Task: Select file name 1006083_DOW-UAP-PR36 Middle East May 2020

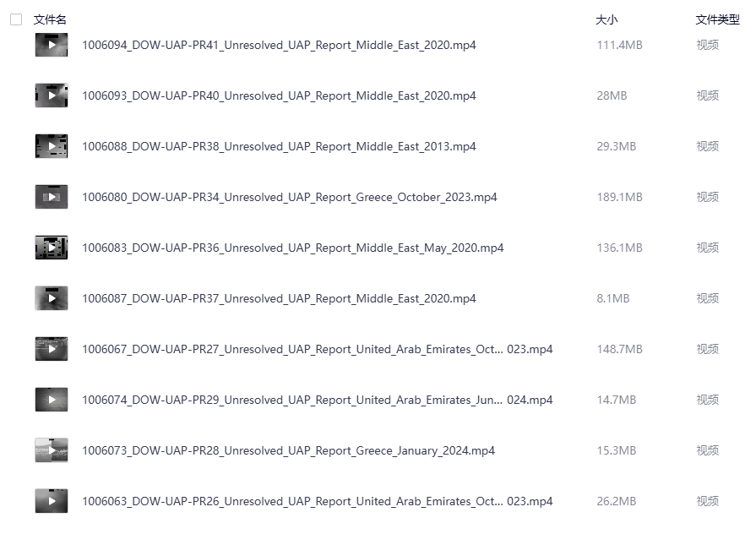Action: click(x=292, y=248)
